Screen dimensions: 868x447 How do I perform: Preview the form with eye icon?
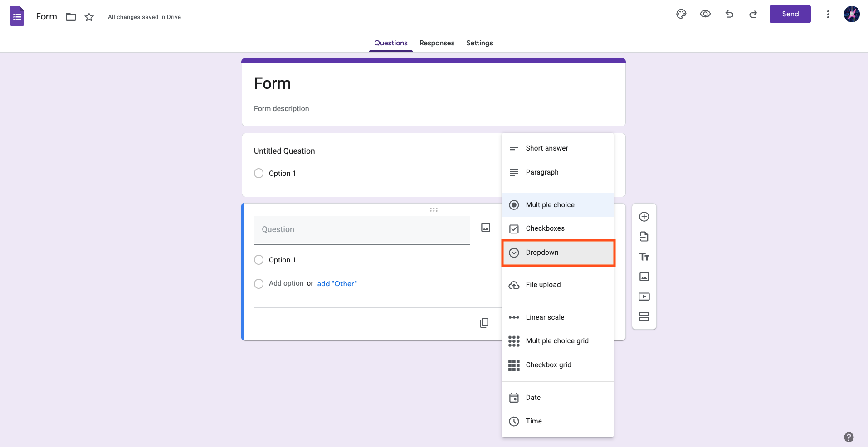(705, 14)
